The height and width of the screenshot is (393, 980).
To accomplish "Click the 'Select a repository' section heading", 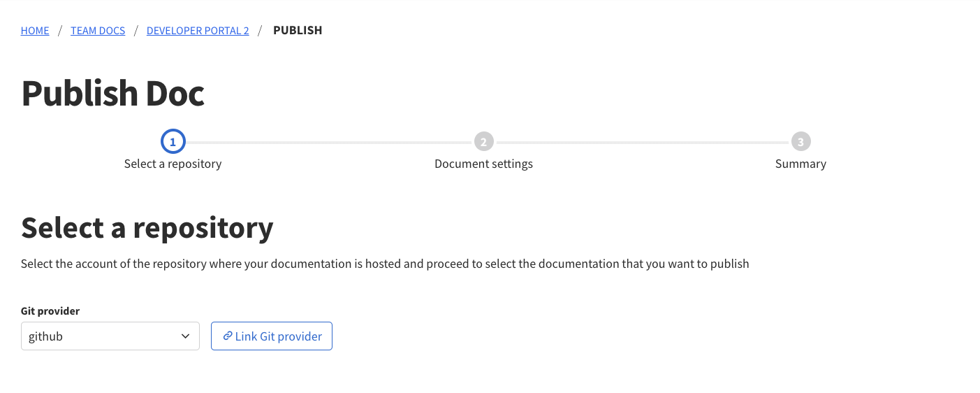I will pyautogui.click(x=147, y=227).
